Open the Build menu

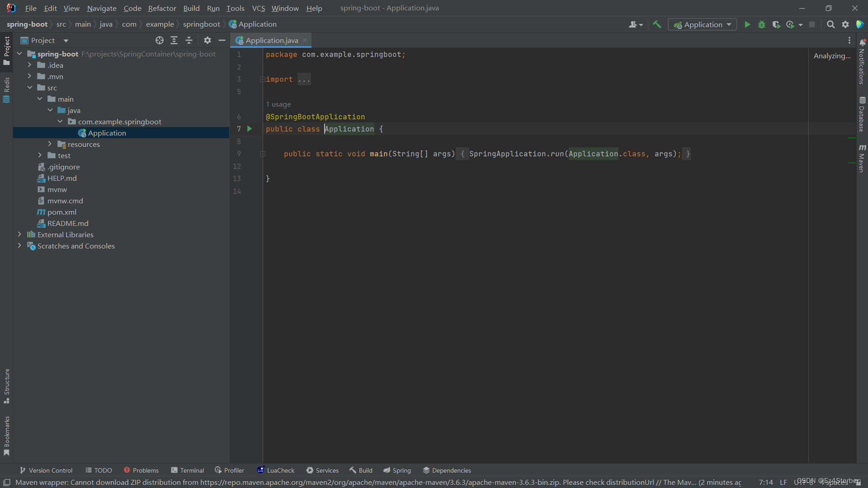(x=191, y=8)
